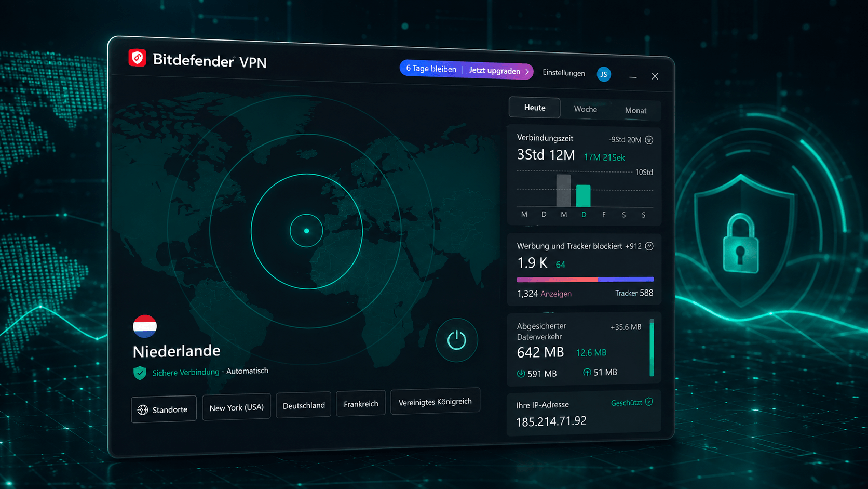Click the -9Std 20M label

pyautogui.click(x=625, y=140)
